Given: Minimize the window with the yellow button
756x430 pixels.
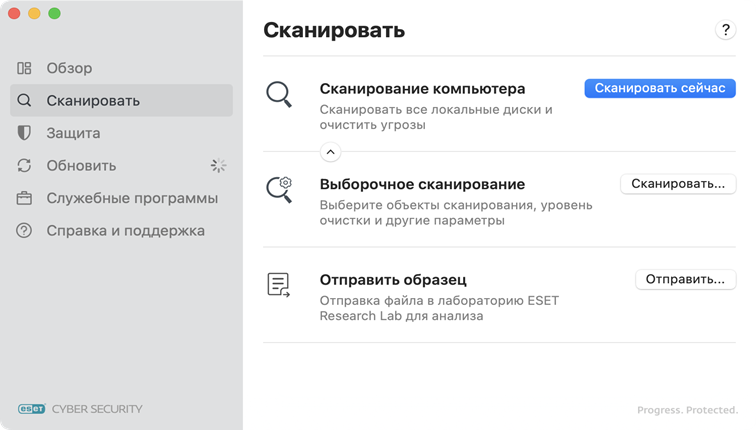Looking at the screenshot, I should 34,14.
